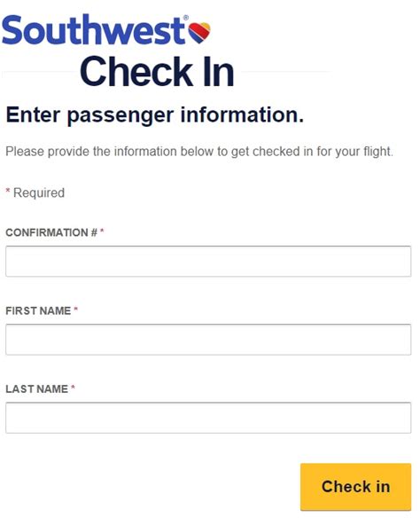
Task: Click the registered trademark symbol beside Southwest
Action: (186, 18)
